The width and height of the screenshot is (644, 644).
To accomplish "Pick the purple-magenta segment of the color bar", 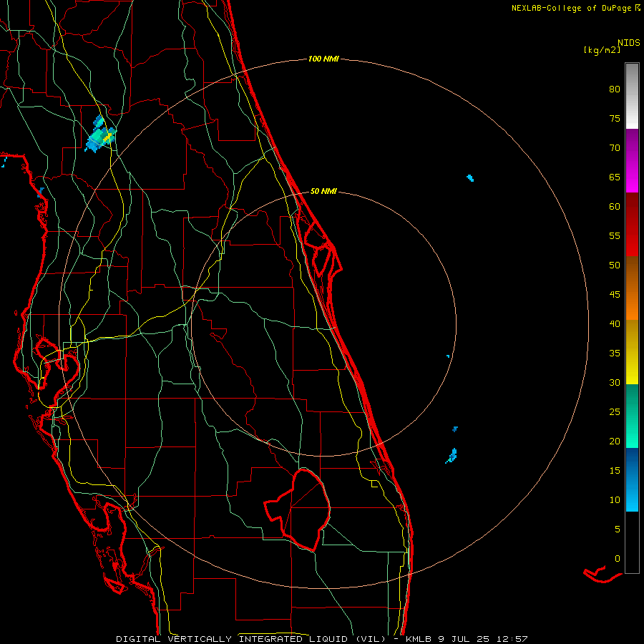I will 632,160.
